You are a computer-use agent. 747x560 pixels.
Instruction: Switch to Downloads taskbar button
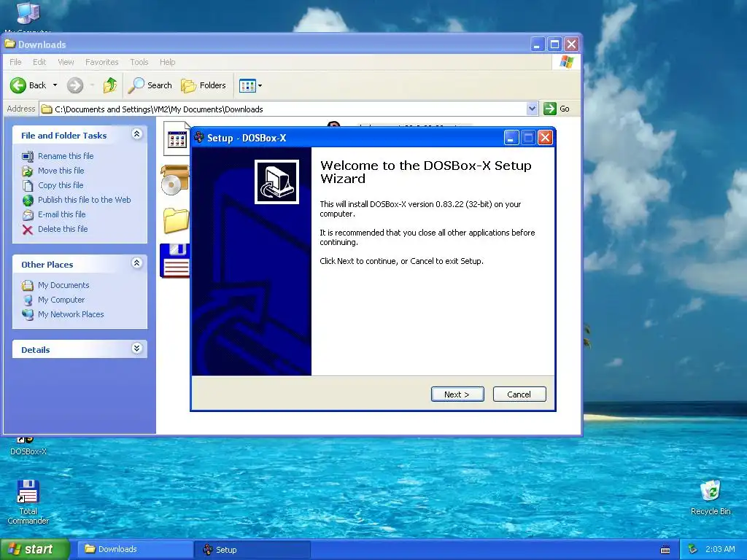pyautogui.click(x=134, y=550)
